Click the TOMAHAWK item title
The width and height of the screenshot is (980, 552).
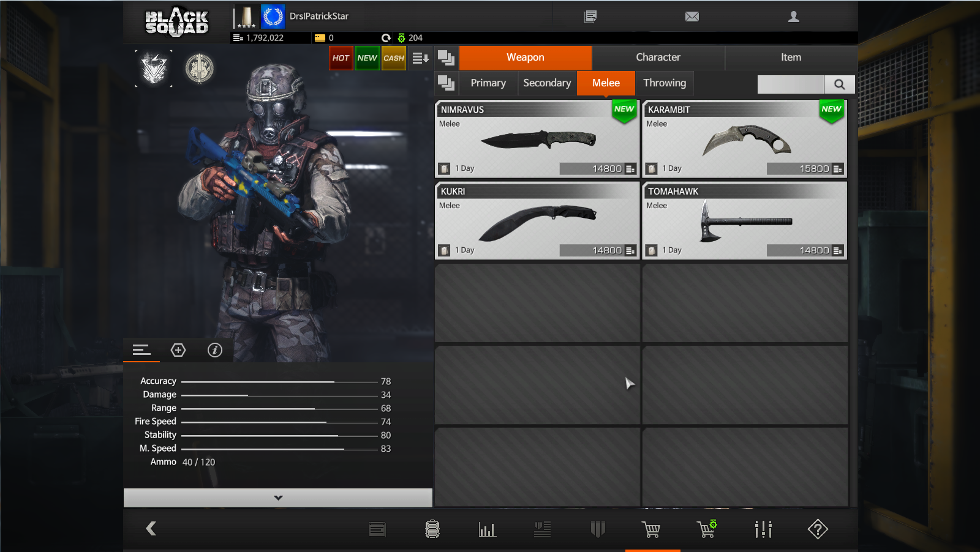click(x=673, y=192)
